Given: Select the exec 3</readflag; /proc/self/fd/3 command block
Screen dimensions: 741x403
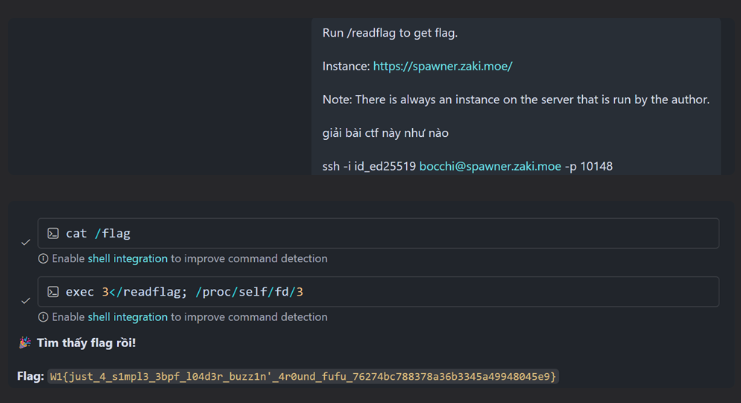Looking at the screenshot, I should 378,292.
